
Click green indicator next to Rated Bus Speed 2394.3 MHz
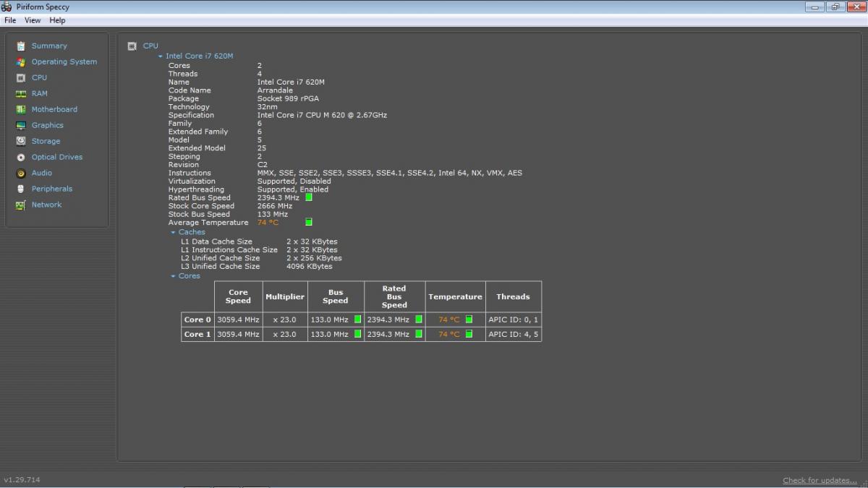point(309,197)
